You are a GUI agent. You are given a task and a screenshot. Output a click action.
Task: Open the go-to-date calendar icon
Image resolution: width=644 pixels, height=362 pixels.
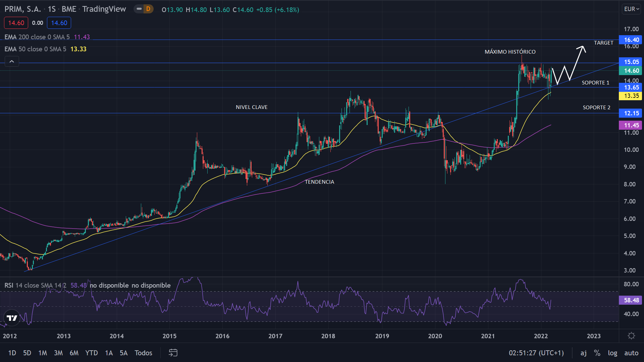173,353
